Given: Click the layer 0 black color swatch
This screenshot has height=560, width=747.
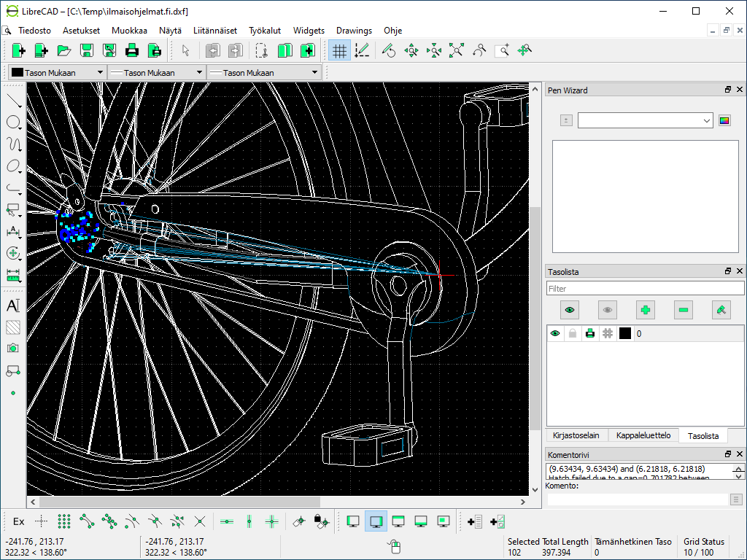Looking at the screenshot, I should [x=625, y=334].
